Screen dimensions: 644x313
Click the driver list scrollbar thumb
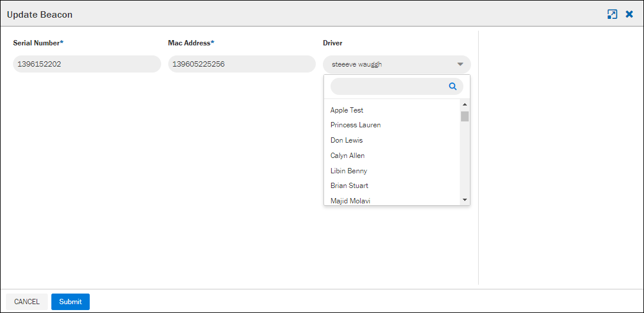tap(465, 117)
